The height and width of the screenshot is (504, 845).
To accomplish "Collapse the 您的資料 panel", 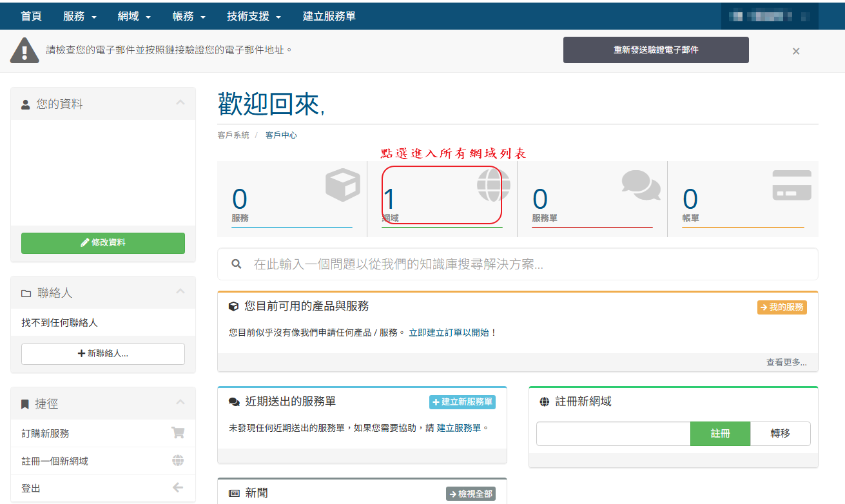I will pos(180,103).
